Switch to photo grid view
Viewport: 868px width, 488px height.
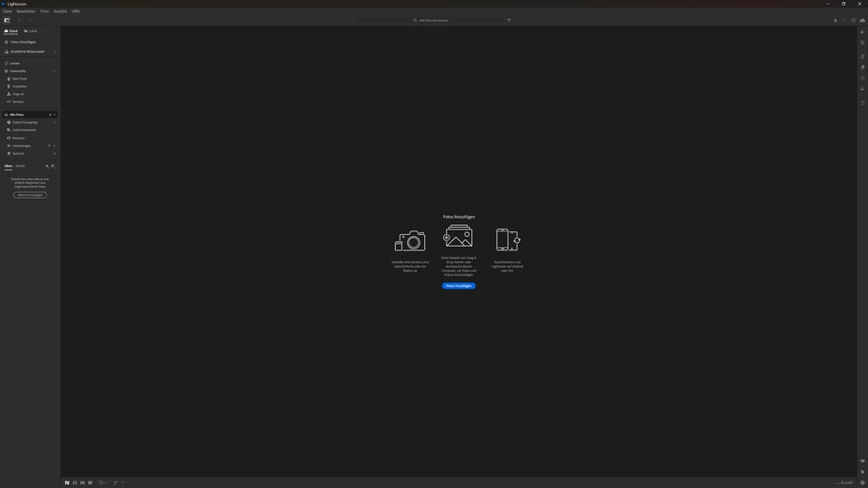[67, 483]
